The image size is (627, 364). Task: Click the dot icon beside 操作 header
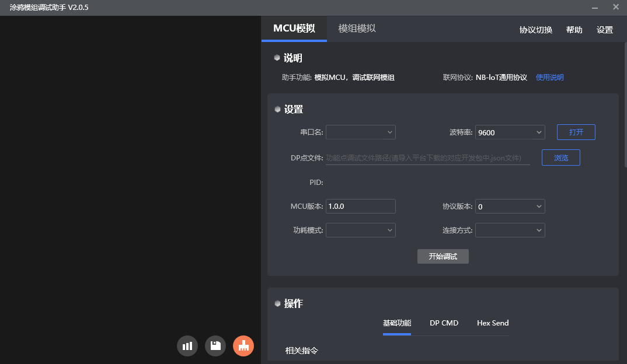coord(277,303)
